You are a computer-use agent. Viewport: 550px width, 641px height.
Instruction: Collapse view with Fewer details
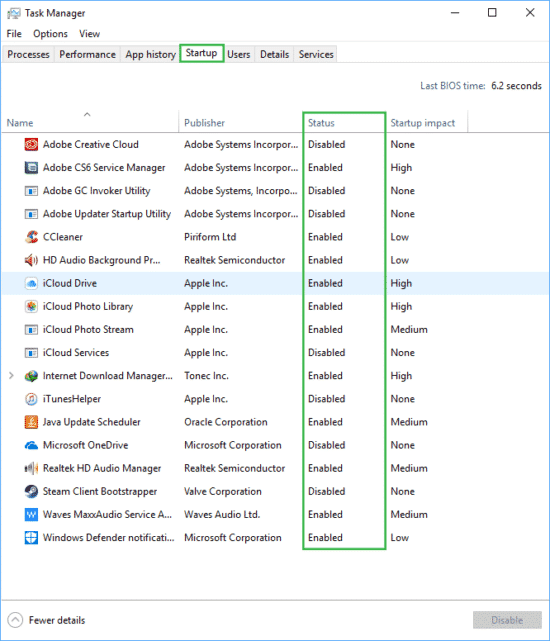click(46, 620)
